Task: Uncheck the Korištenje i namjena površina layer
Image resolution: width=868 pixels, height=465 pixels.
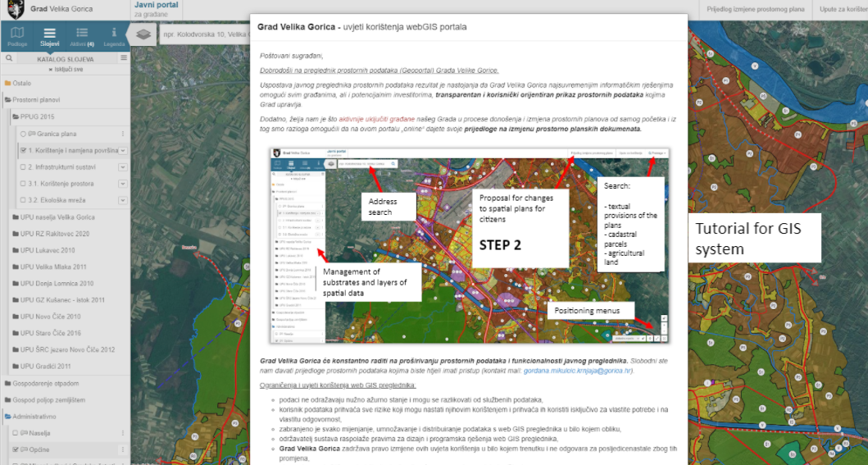Action: click(x=23, y=151)
